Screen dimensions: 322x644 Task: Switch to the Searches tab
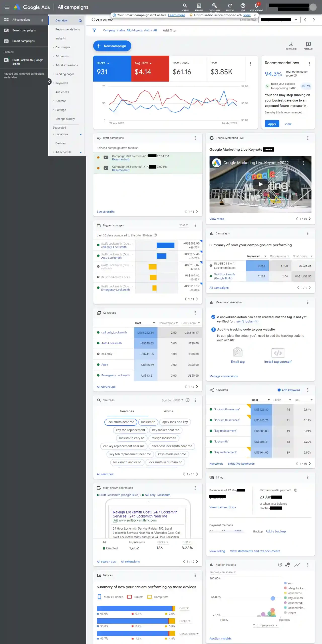[x=127, y=411]
